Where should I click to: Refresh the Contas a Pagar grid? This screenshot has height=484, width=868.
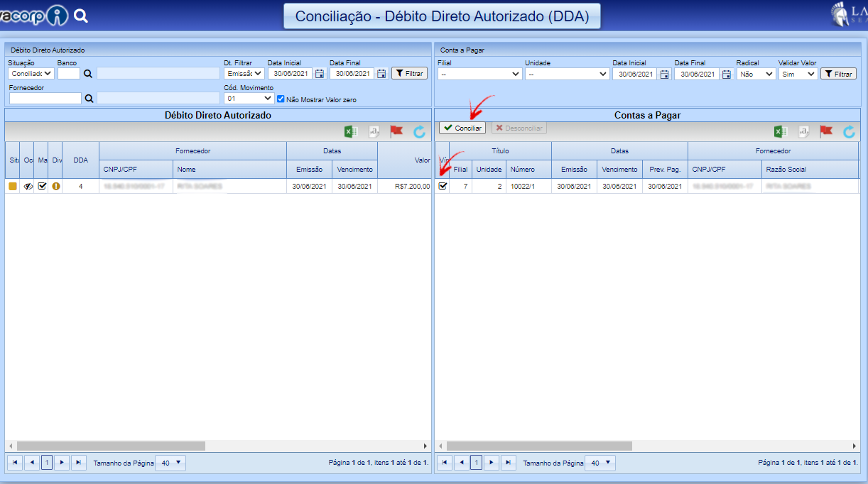point(849,131)
